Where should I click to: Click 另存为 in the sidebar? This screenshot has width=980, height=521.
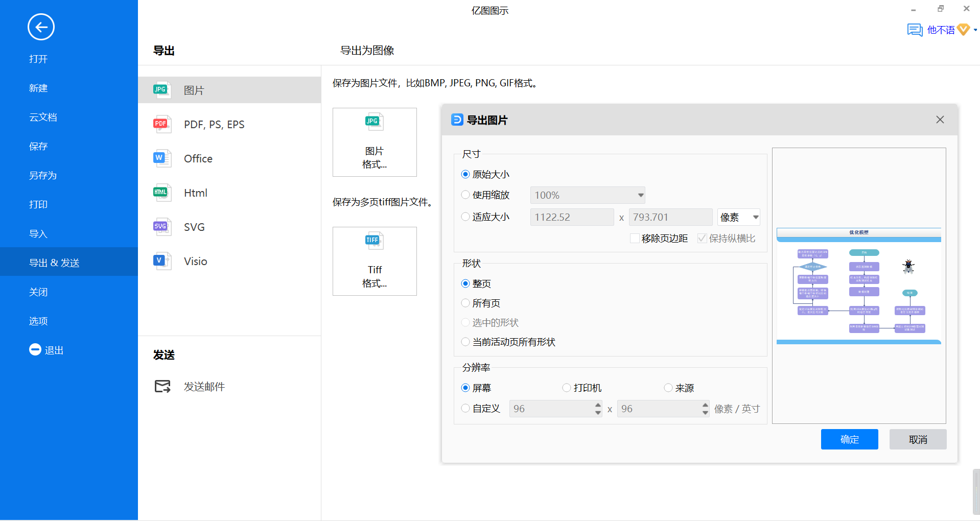click(x=43, y=175)
